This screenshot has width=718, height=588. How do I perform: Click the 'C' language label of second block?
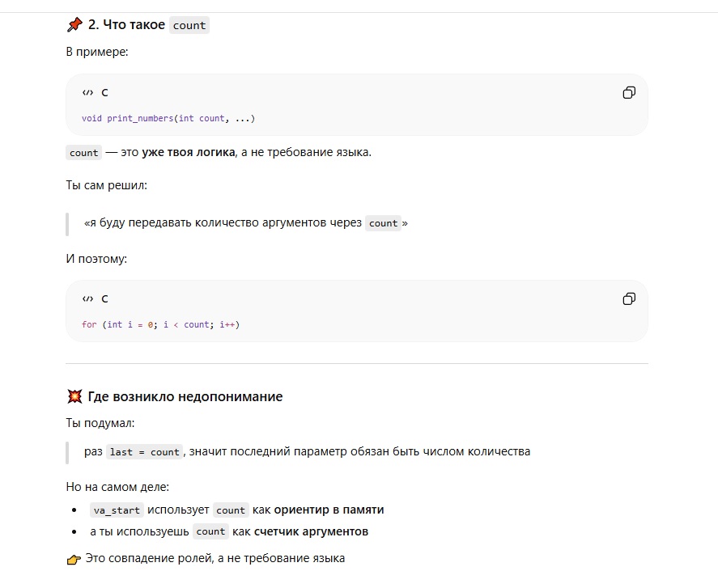point(104,299)
